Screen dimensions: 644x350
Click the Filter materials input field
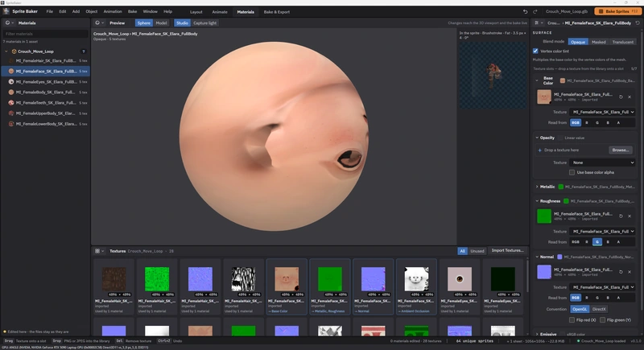point(45,34)
